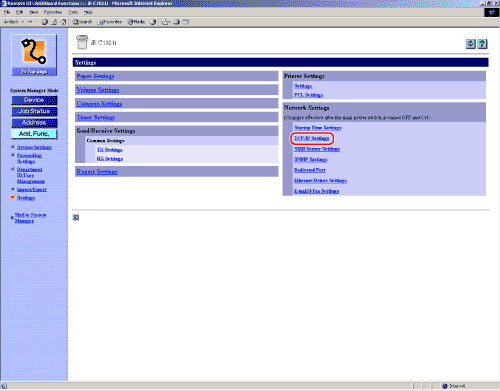Viewport: 500px width, 391px height.
Task: Open the Paper Settings link
Action: (x=95, y=76)
